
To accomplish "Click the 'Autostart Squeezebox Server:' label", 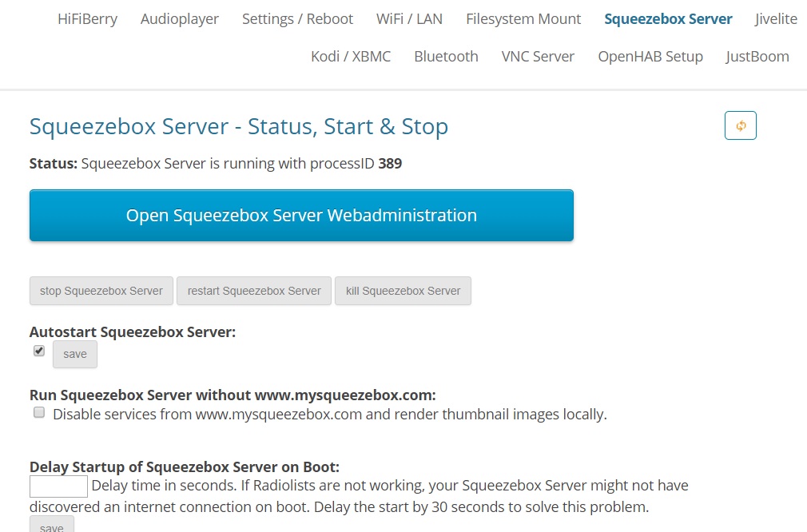I will 133,332.
